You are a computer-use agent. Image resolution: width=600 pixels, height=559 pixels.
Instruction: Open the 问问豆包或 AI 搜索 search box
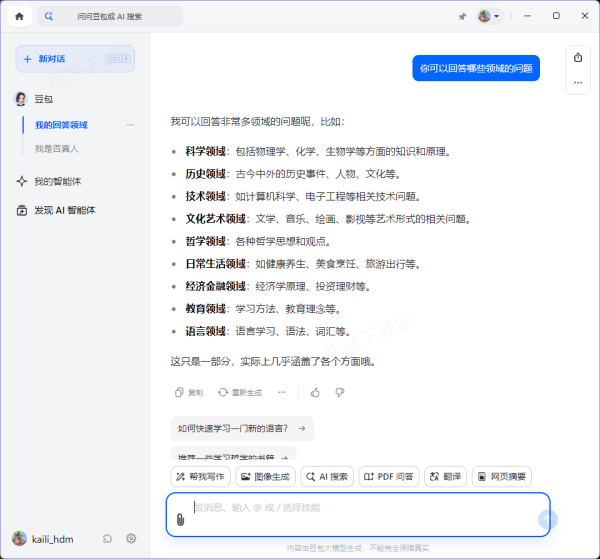coord(110,16)
